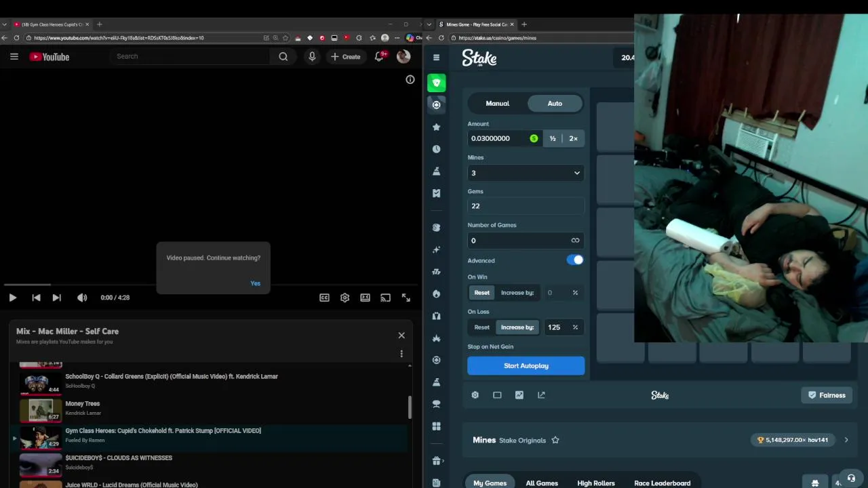Screen dimensions: 868x488
Task: Open the green shield icon in Stake sidebar
Action: [436, 83]
